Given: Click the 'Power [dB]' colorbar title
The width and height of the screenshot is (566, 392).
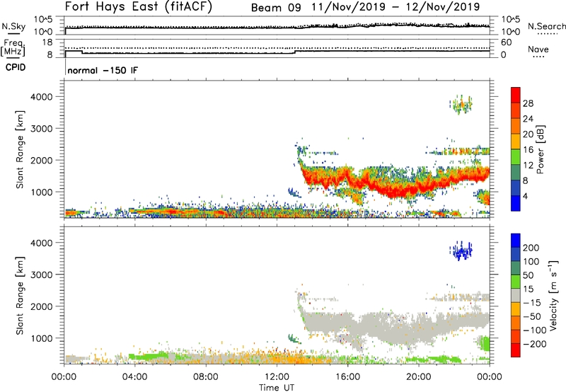Looking at the screenshot, I should point(540,149).
